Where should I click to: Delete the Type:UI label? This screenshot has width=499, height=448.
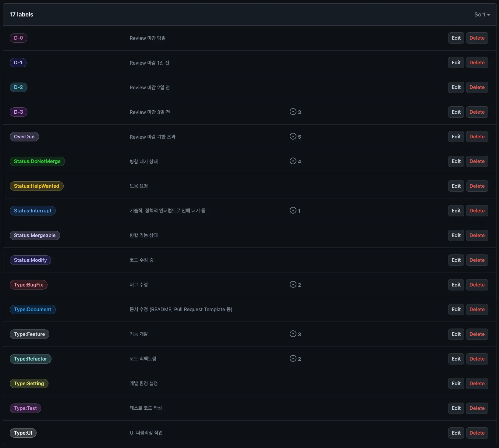point(477,433)
